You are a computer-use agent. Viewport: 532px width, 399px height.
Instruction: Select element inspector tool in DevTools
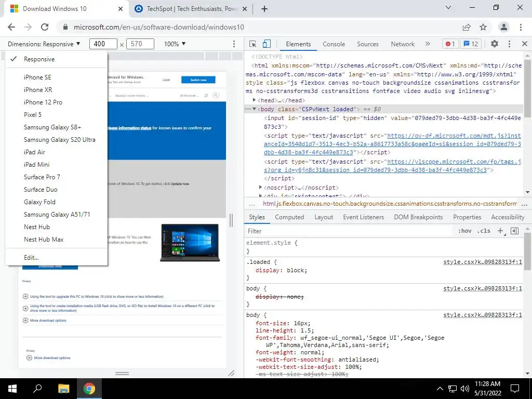click(252, 44)
